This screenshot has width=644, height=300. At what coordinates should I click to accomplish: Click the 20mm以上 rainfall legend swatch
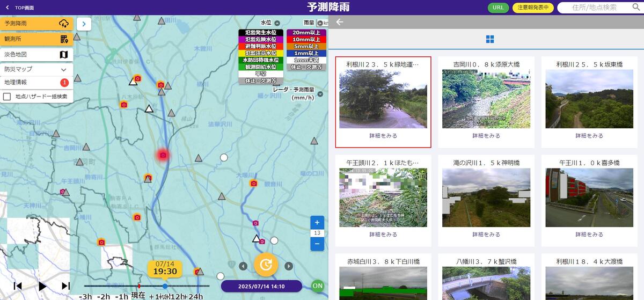pos(306,33)
